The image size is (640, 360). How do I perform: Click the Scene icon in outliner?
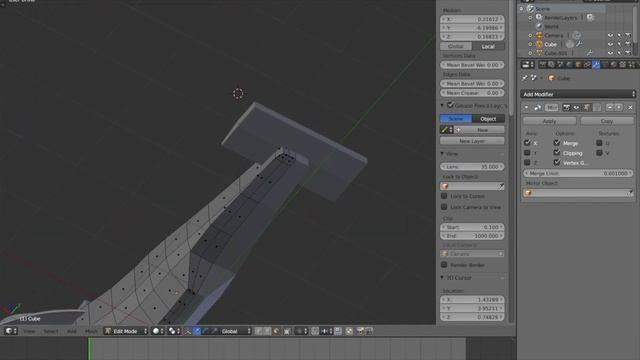[530, 9]
